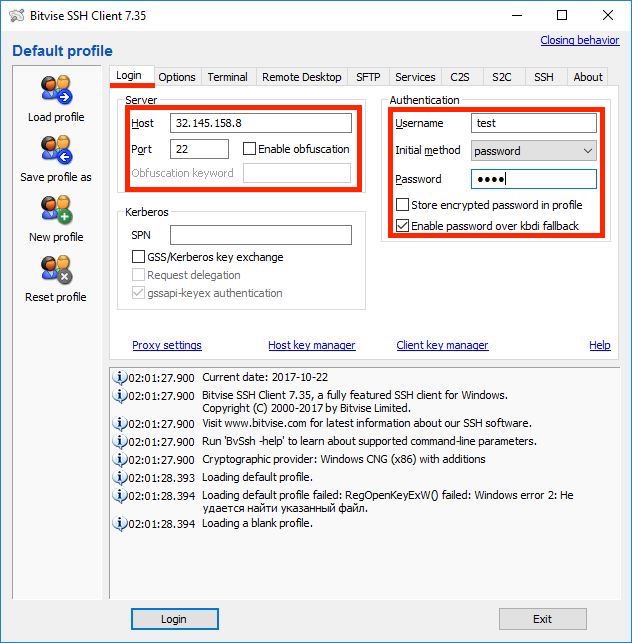Open Proxy settings link
Viewport: 632px width, 643px height.
pos(167,345)
